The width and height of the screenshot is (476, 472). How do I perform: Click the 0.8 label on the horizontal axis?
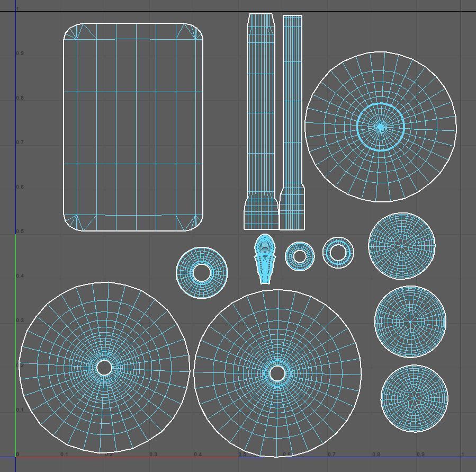(376, 454)
